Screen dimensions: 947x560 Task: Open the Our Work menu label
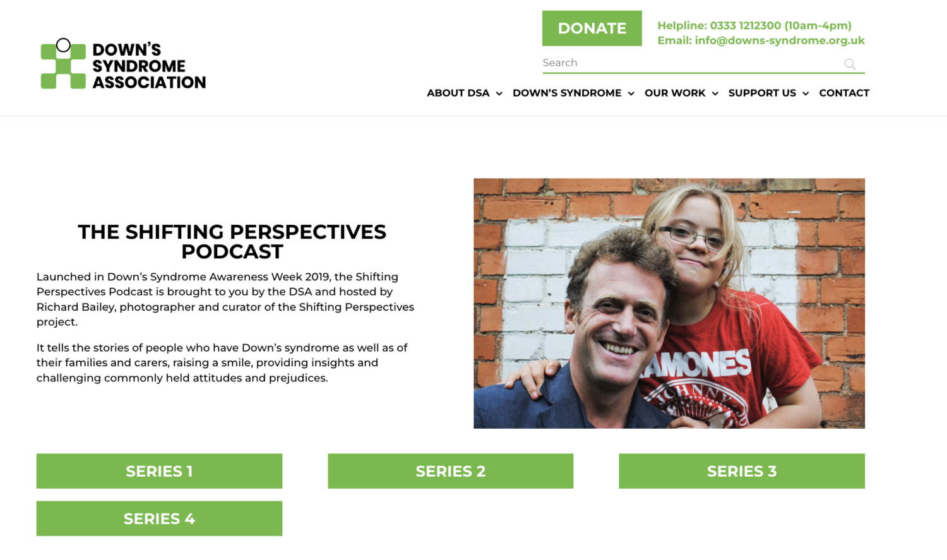(x=675, y=93)
